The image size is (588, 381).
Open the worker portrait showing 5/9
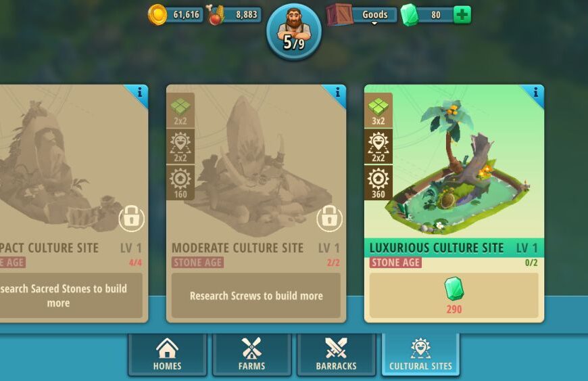coord(294,32)
